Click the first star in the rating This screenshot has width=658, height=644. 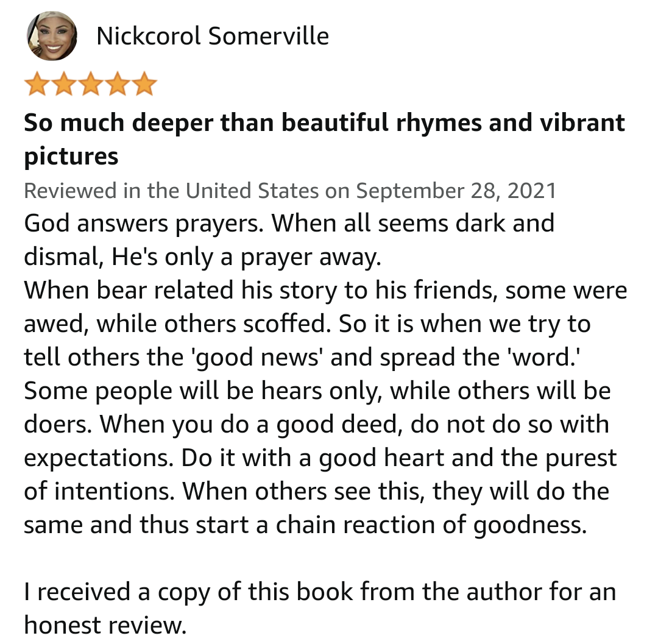tap(37, 84)
